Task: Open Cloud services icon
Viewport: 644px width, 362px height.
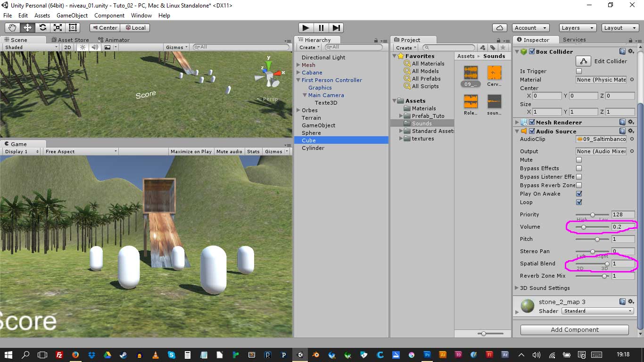Action: [499, 28]
